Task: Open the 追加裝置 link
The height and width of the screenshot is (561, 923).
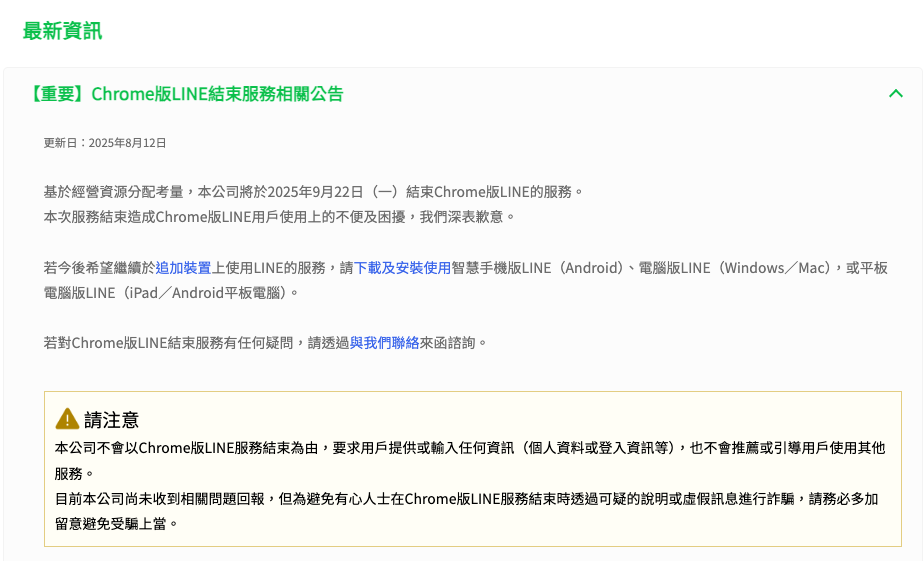Action: click(x=183, y=268)
